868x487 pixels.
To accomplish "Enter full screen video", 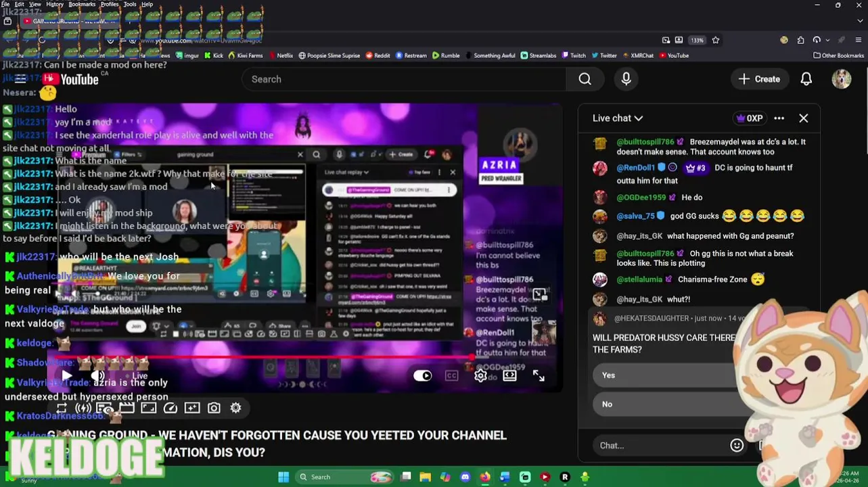I will coord(539,375).
